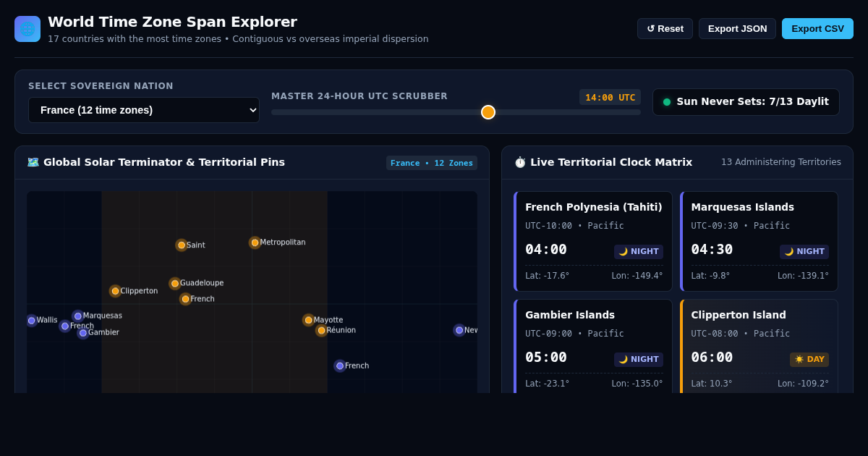Select the Gambier Islands card title
868x456 pixels.
pos(570,315)
